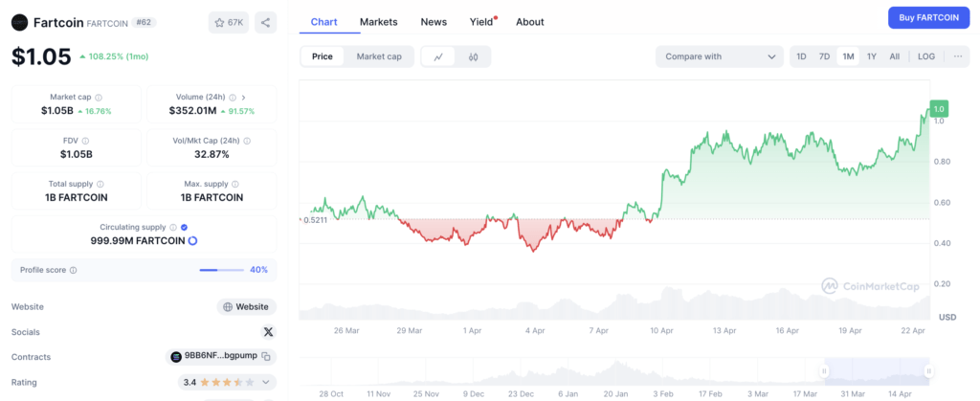Set chart range to All
Image resolution: width=980 pixels, height=401 pixels.
click(x=895, y=56)
